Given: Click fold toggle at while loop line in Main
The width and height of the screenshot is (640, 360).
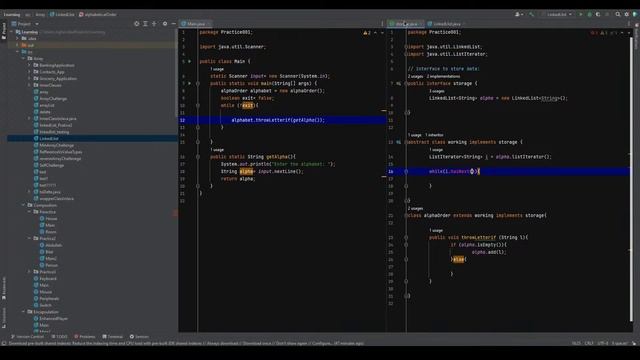Looking at the screenshot, I should point(198,105).
